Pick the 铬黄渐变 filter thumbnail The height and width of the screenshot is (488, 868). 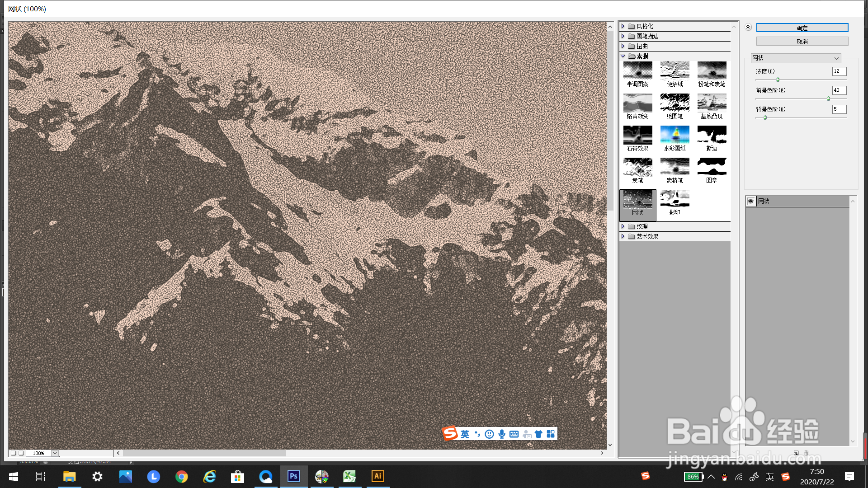pos(637,103)
